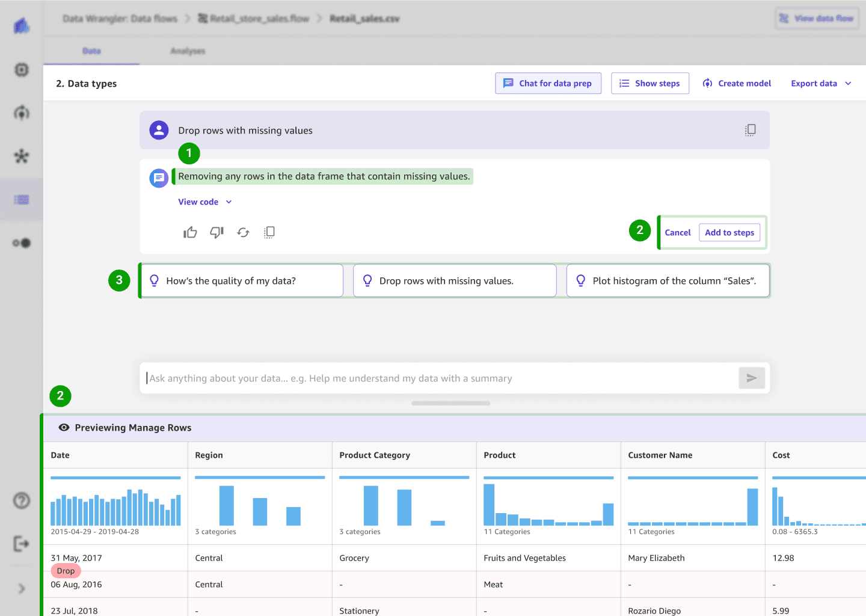Viewport: 866px width, 616px height.
Task: Click the sign out icon in sidebar
Action: [x=22, y=544]
